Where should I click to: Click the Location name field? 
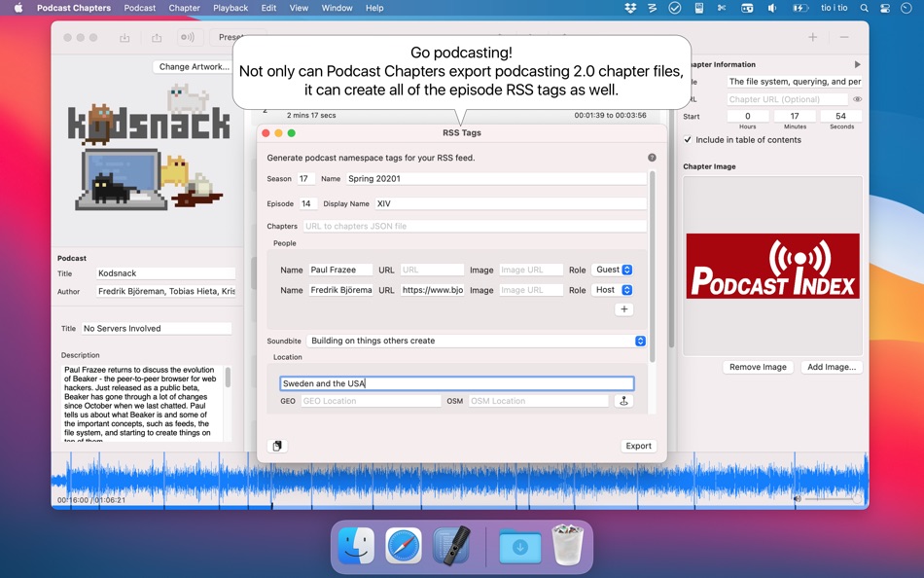[x=457, y=383]
